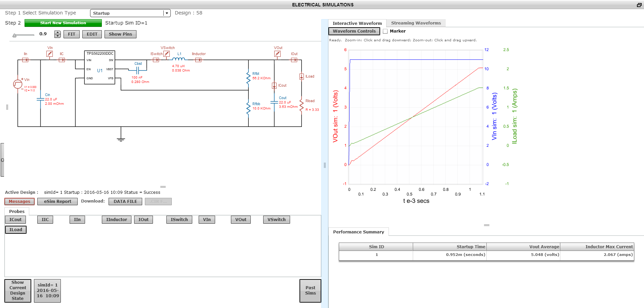Click Show Current Design State button

click(x=18, y=291)
